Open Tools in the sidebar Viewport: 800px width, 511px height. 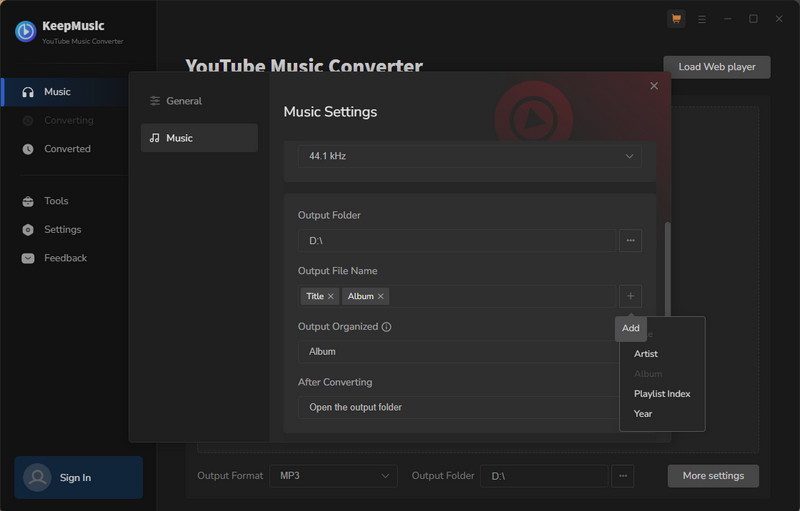click(65, 201)
